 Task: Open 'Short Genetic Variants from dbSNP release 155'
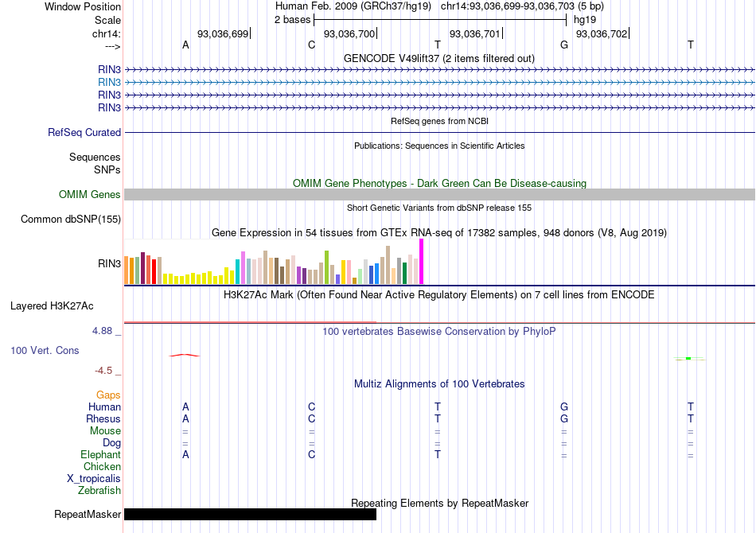(x=439, y=208)
